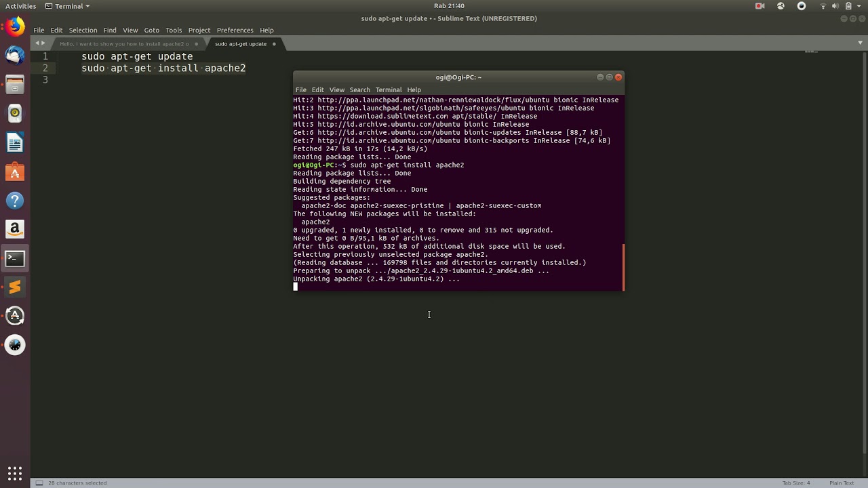Open LibreOffice Writer from the dock
This screenshot has height=488, width=868.
pos(15,143)
